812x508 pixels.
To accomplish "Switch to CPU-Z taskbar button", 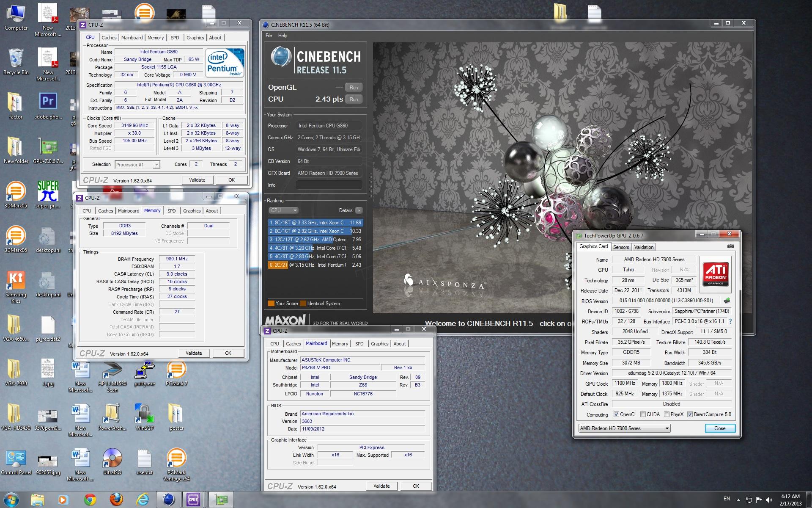I will [x=194, y=500].
